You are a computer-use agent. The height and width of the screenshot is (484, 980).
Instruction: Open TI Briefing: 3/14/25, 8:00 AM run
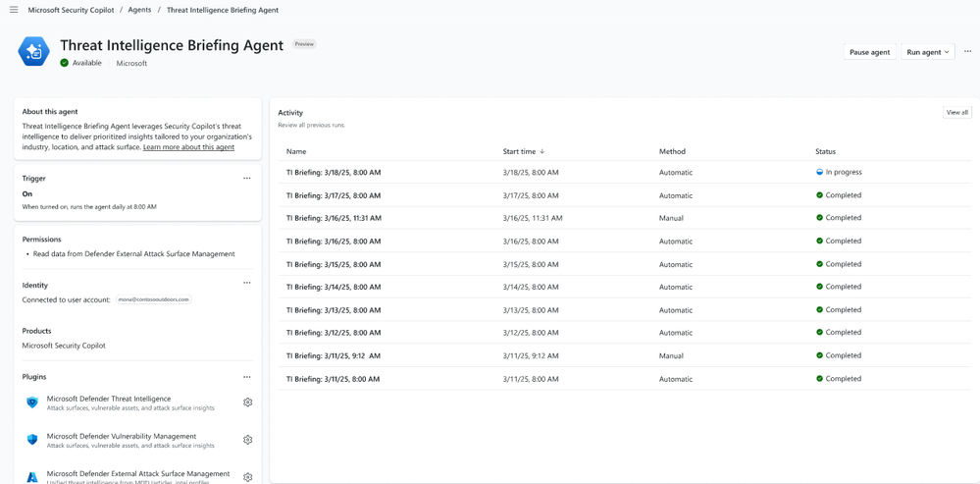click(x=334, y=287)
